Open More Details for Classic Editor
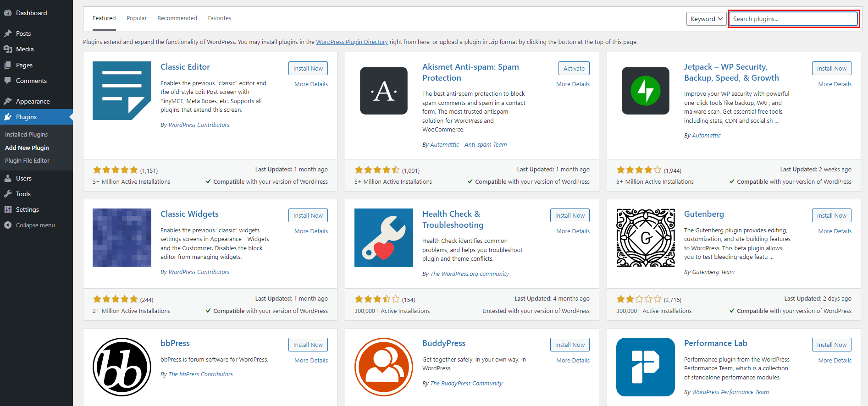868x406 pixels. point(311,84)
